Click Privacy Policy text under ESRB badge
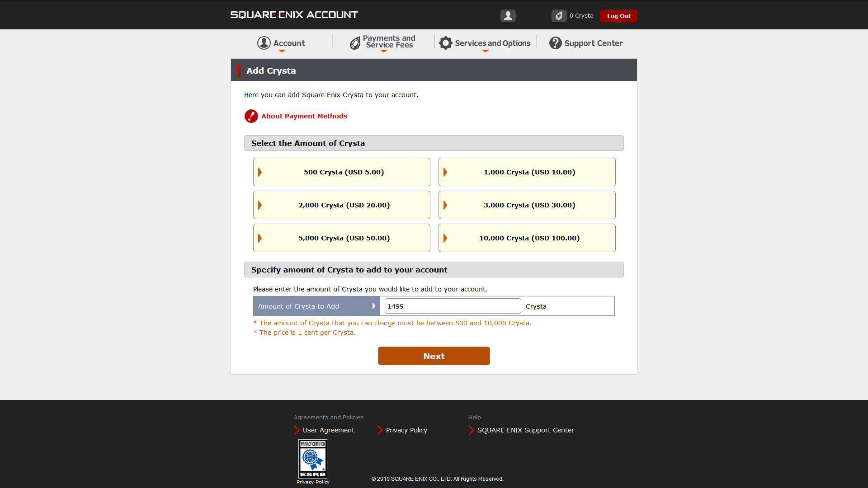868x488 pixels. [313, 482]
